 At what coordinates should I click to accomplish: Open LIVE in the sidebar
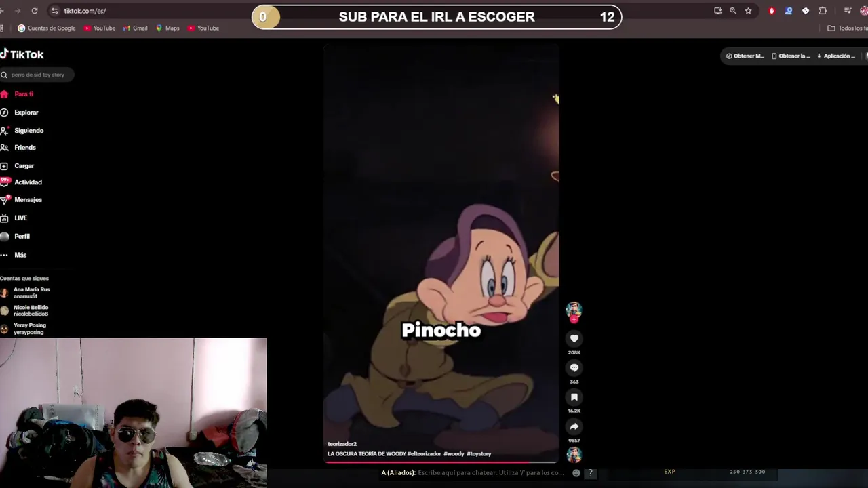pyautogui.click(x=14, y=218)
